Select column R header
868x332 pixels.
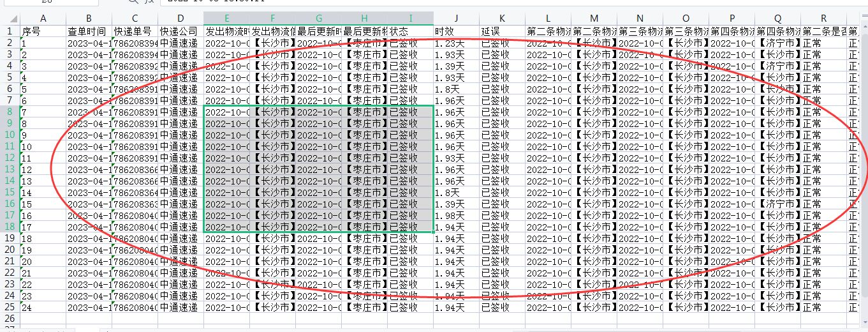pos(823,19)
